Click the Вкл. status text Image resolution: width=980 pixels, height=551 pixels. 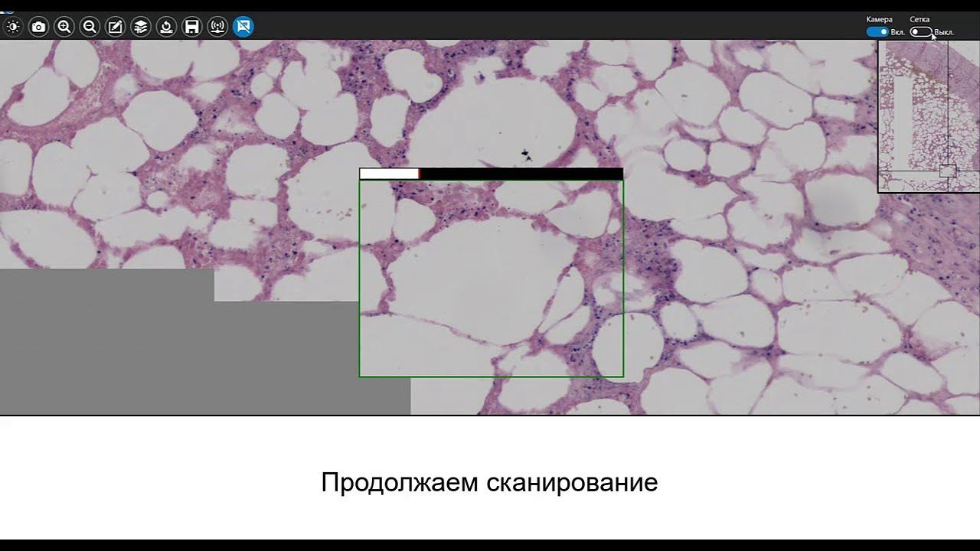click(x=898, y=33)
